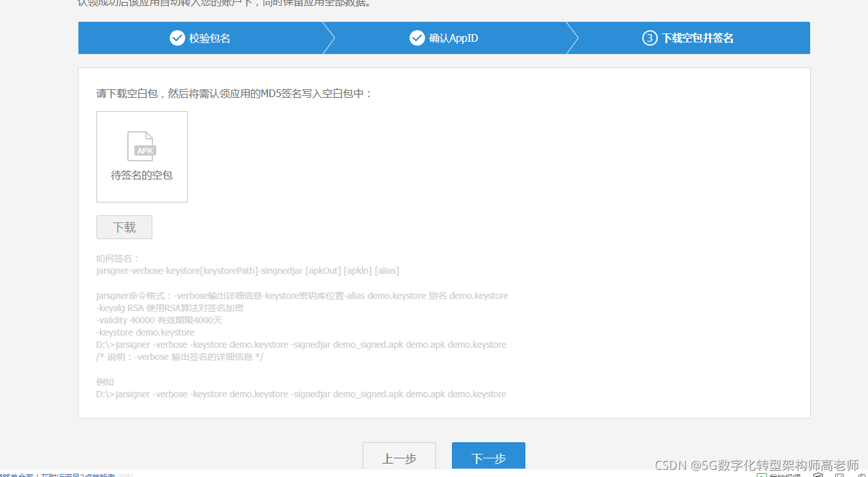
Task: Select the 下载空包并签名 step
Action: [x=688, y=38]
